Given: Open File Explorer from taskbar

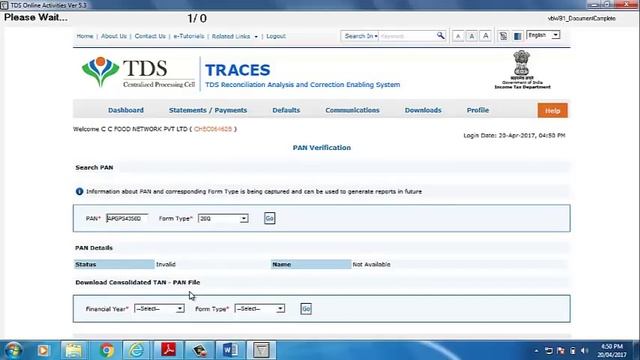Looking at the screenshot, I should click(x=73, y=350).
